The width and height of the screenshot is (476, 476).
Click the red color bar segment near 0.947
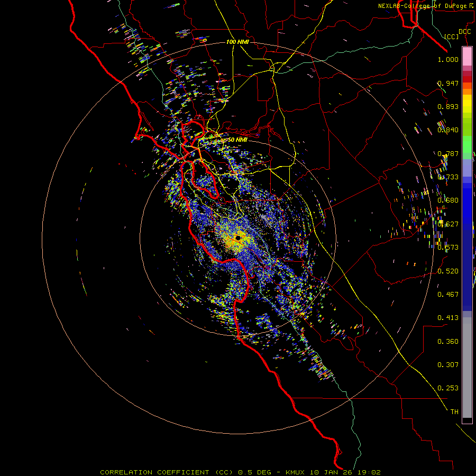pos(467,79)
